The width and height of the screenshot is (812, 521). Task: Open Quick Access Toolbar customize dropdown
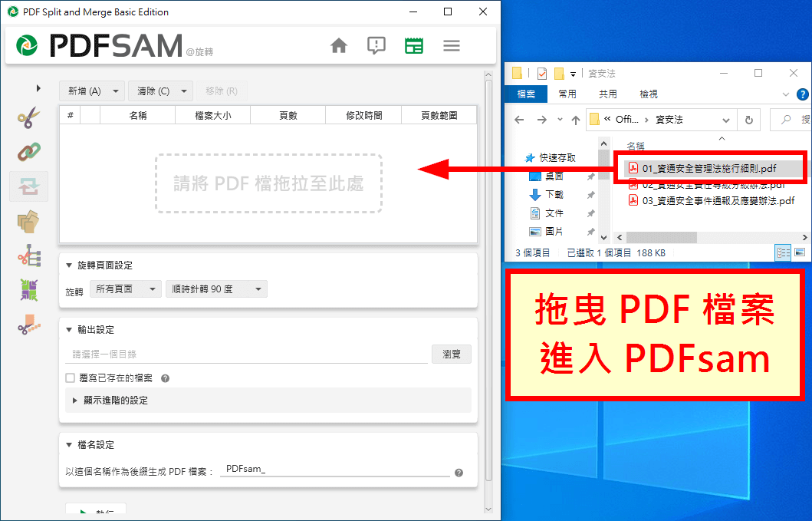pyautogui.click(x=574, y=74)
